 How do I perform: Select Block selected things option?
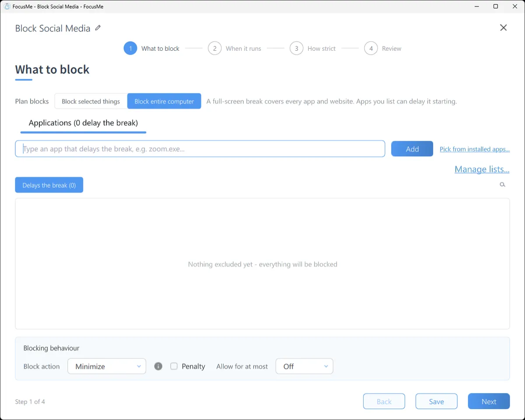pyautogui.click(x=91, y=101)
